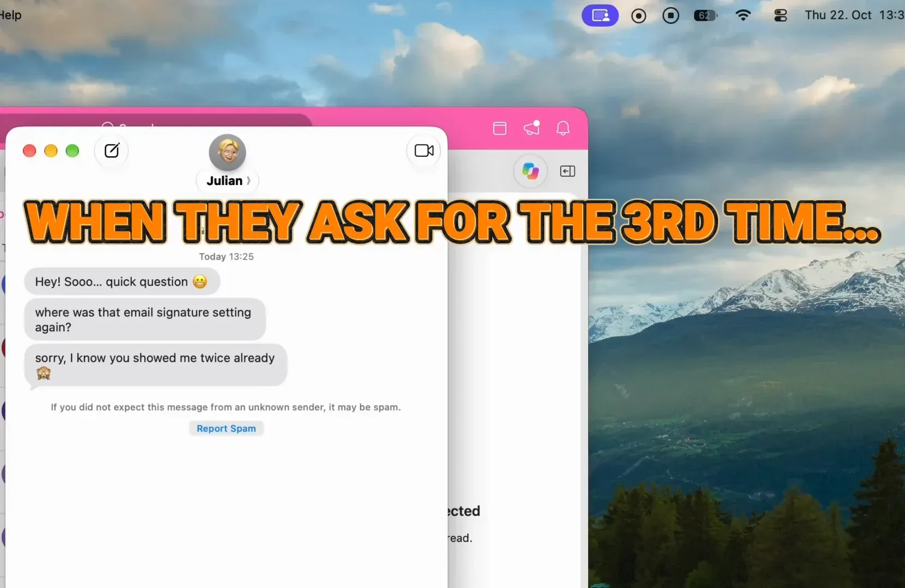This screenshot has height=588, width=905.
Task: Open the Wi-Fi status menu
Action: tap(743, 15)
